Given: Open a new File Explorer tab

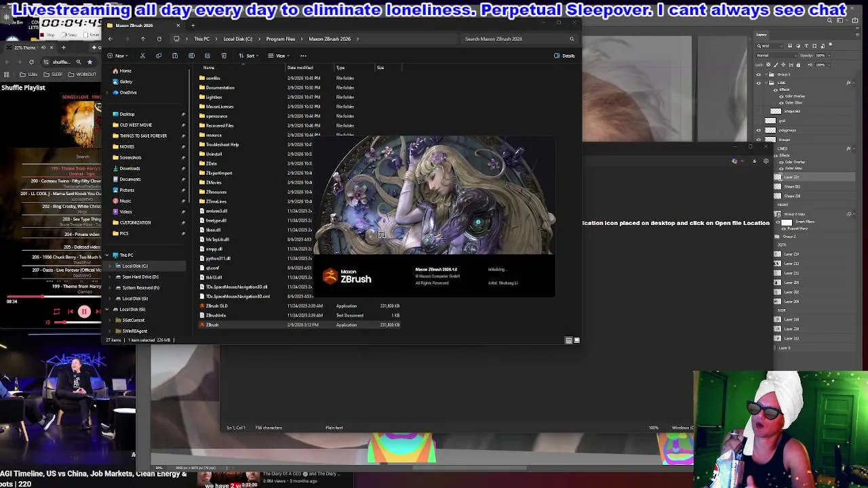Looking at the screenshot, I should pyautogui.click(x=193, y=26).
